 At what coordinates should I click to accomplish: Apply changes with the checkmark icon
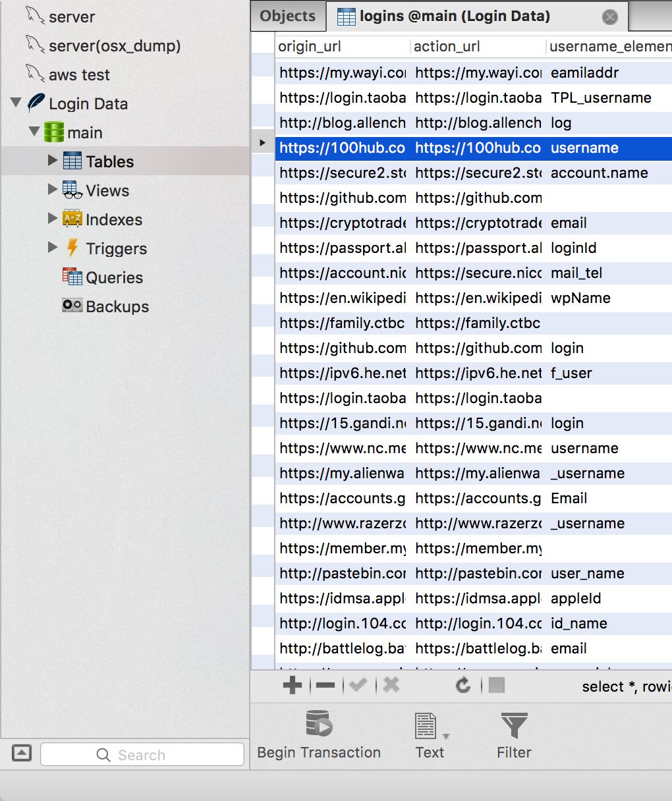[x=358, y=686]
